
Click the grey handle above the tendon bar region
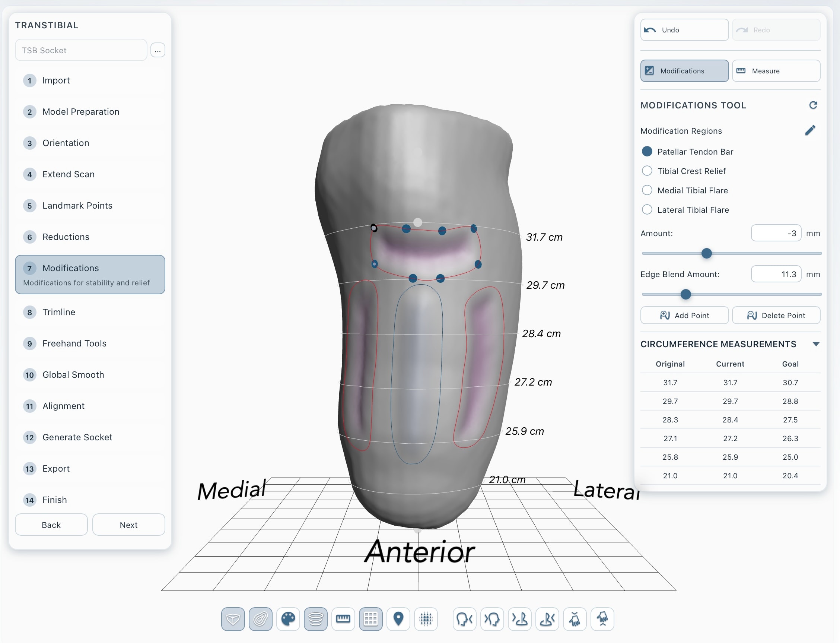click(418, 222)
